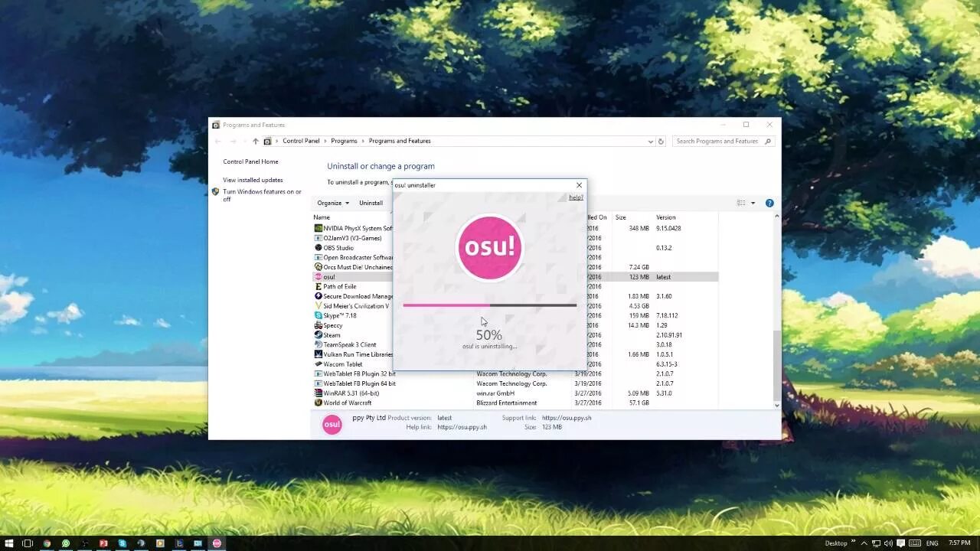Screen dimensions: 980x551
Task: Select WebTablet FB Plugin 32 bit row
Action: (x=515, y=373)
